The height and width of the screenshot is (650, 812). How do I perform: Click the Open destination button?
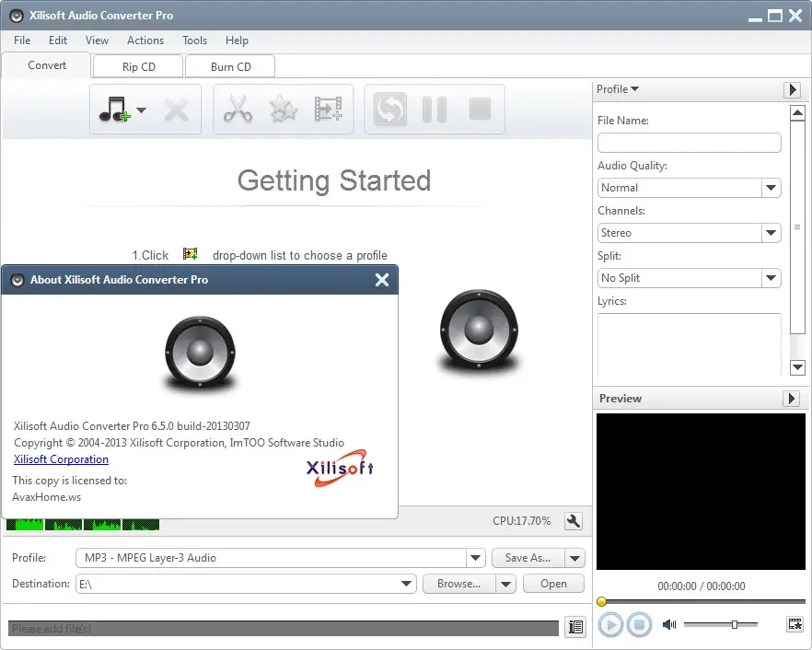coord(553,584)
